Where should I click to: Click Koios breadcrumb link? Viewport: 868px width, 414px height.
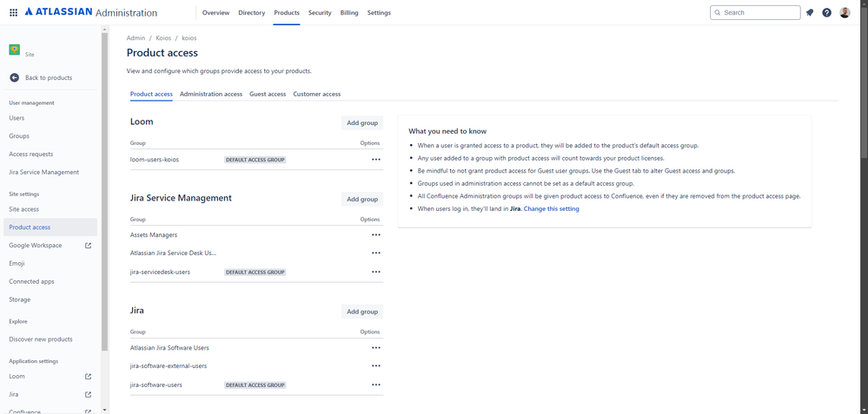point(163,38)
